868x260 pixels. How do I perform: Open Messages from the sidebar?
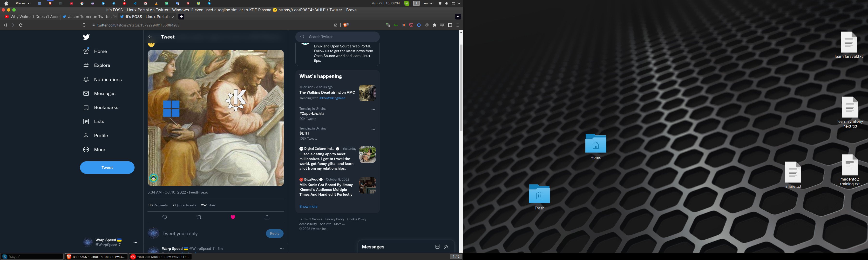pos(104,93)
